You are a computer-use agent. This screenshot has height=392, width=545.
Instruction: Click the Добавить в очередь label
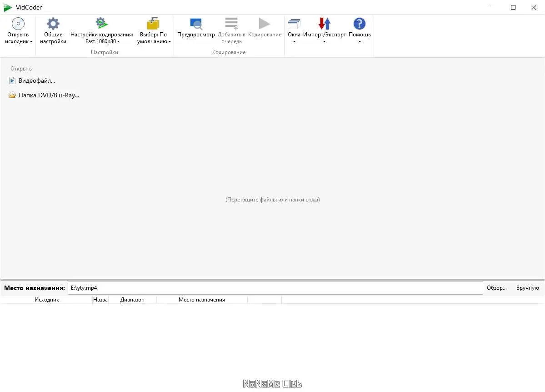[231, 38]
